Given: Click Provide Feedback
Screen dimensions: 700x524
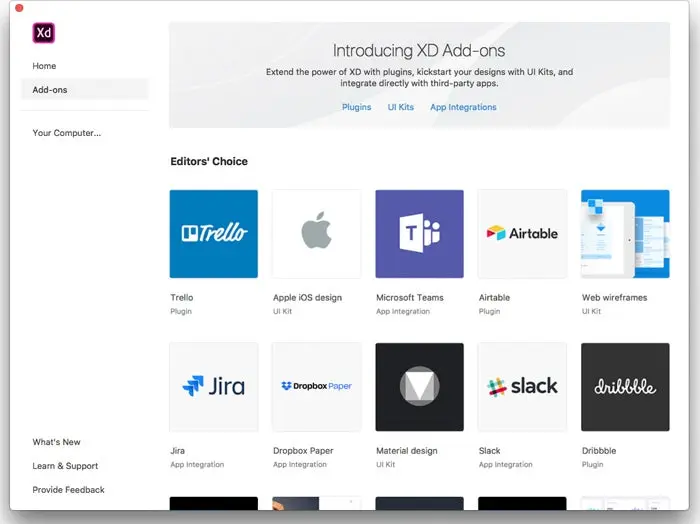Looking at the screenshot, I should 68,490.
